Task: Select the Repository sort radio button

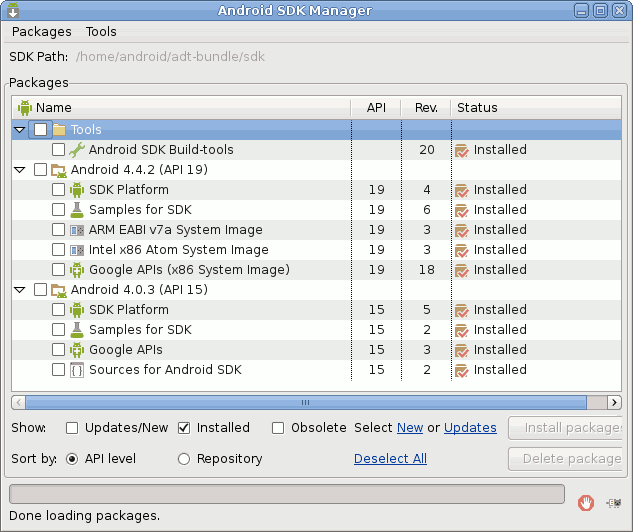Action: tap(184, 459)
